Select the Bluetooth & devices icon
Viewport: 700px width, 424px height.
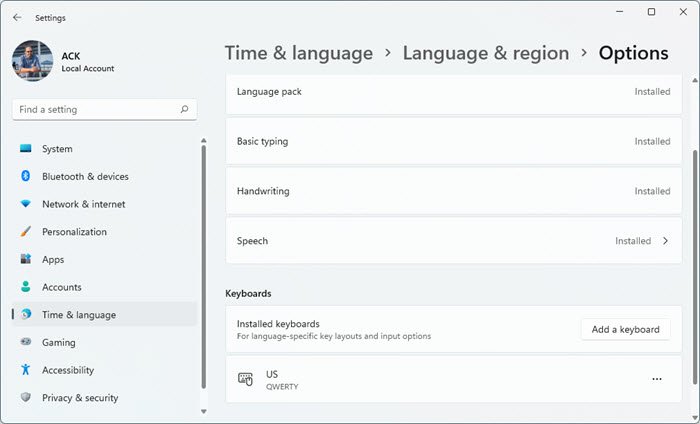pos(25,176)
